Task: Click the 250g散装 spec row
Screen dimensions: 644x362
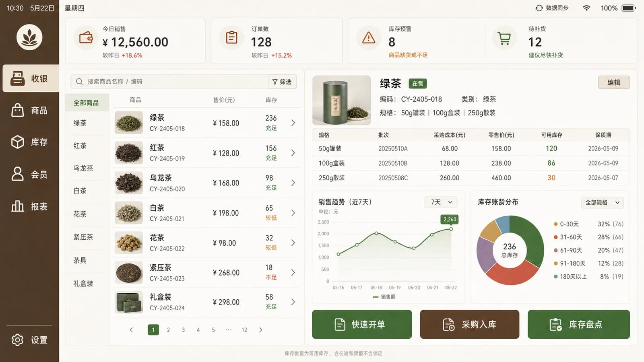Action: coord(471,178)
